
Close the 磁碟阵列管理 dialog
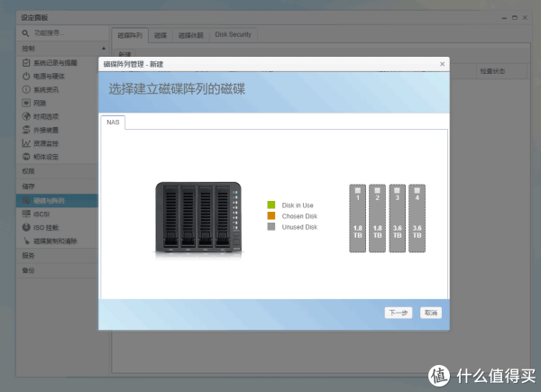(x=443, y=64)
